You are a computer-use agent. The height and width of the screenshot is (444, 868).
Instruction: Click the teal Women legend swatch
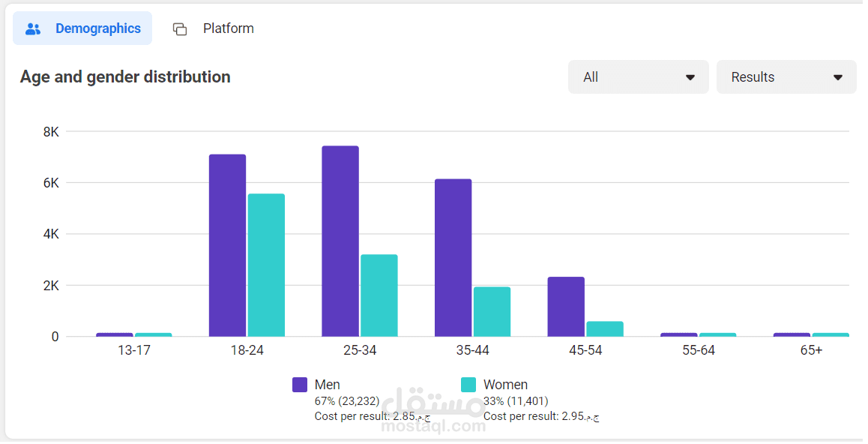(468, 385)
